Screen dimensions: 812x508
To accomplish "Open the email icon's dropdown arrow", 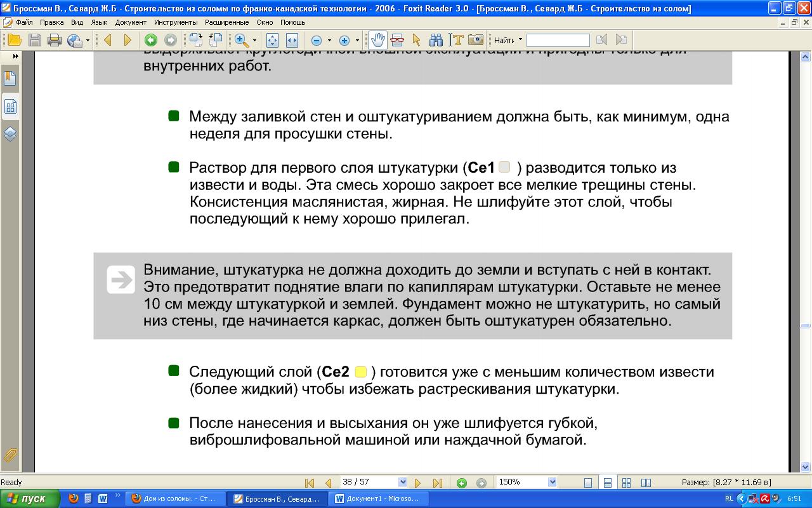I will (88, 41).
